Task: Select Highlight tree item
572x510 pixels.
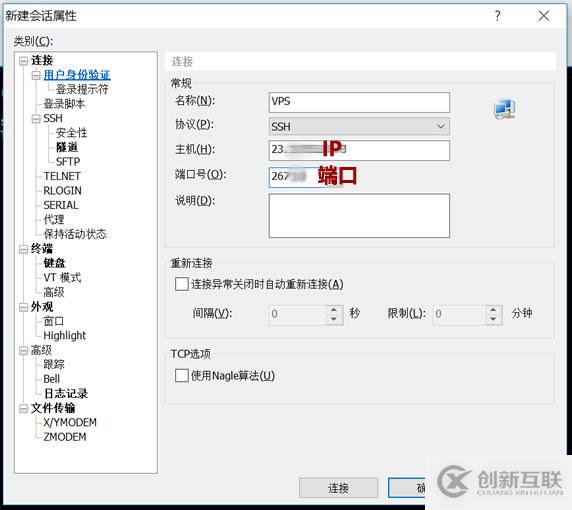Action: [65, 336]
